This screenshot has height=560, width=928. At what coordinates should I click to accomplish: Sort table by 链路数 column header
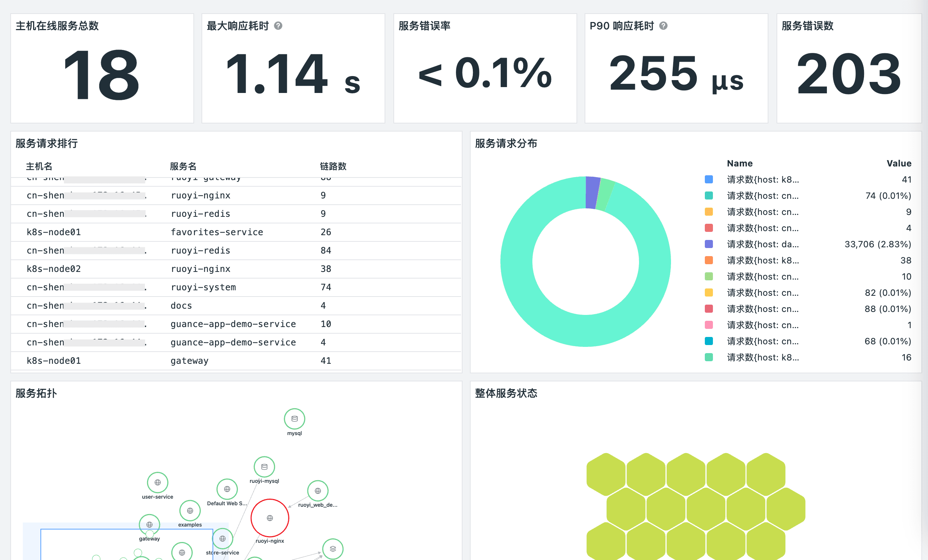click(x=333, y=166)
